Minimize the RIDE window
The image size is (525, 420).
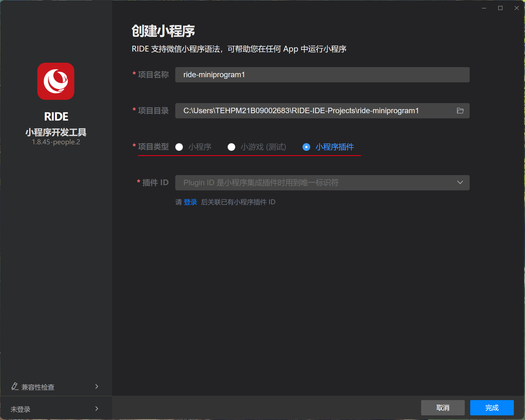(x=484, y=8)
